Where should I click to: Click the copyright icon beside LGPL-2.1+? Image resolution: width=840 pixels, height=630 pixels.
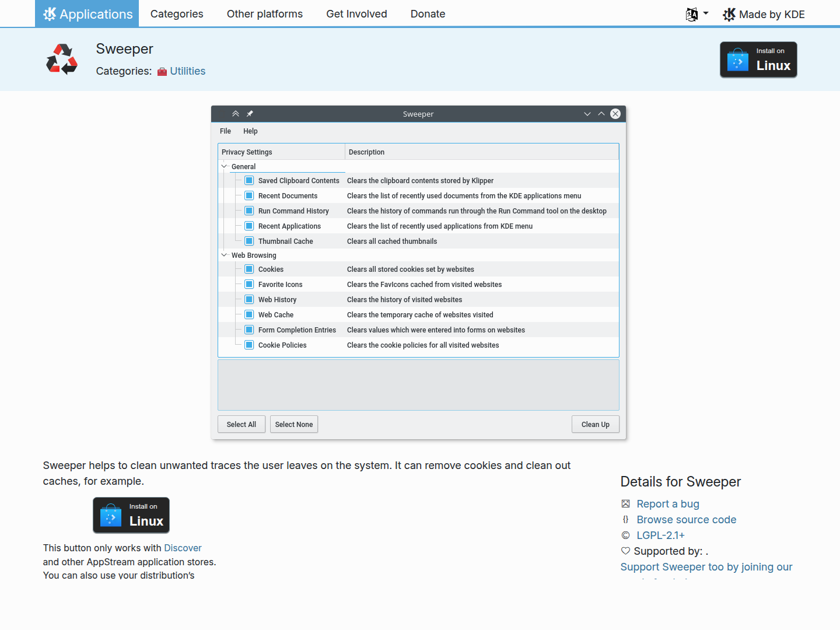(625, 535)
